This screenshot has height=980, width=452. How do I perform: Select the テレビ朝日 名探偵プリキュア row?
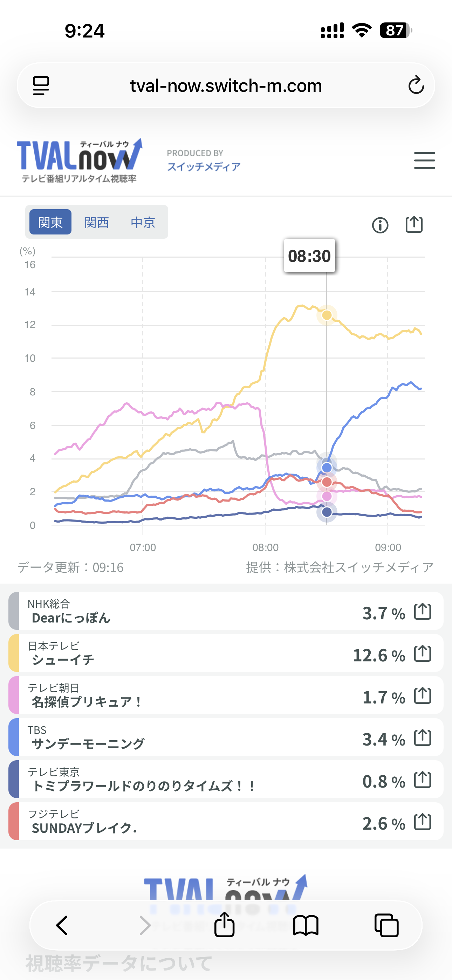click(190, 695)
